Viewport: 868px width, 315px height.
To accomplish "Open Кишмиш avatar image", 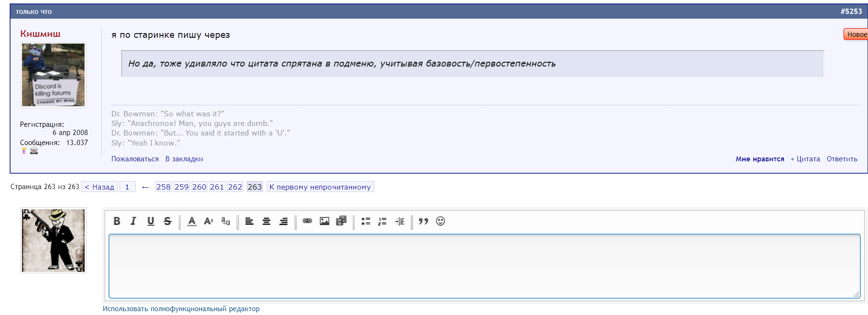I will point(54,75).
